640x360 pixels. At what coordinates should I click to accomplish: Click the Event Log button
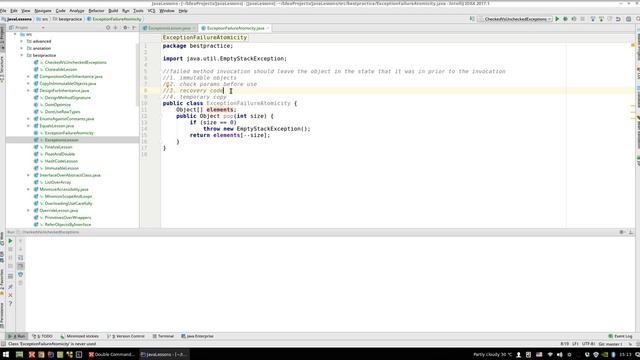coord(620,336)
